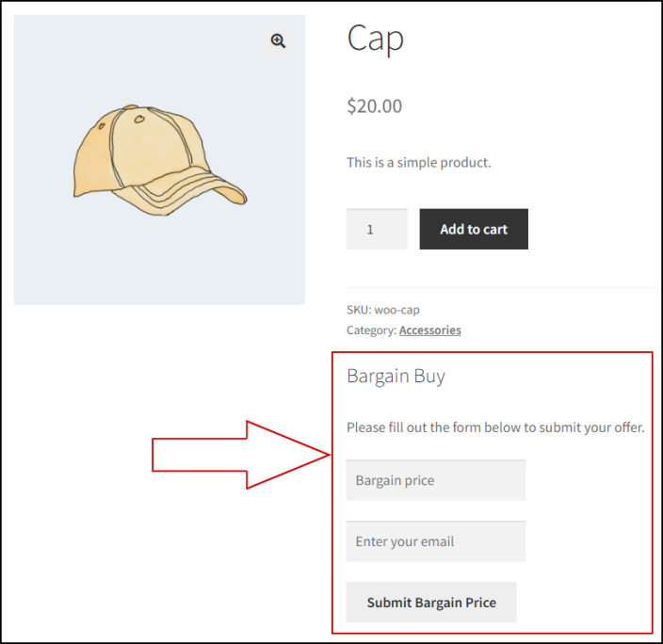
Task: Click the Cap product title
Action: [375, 39]
